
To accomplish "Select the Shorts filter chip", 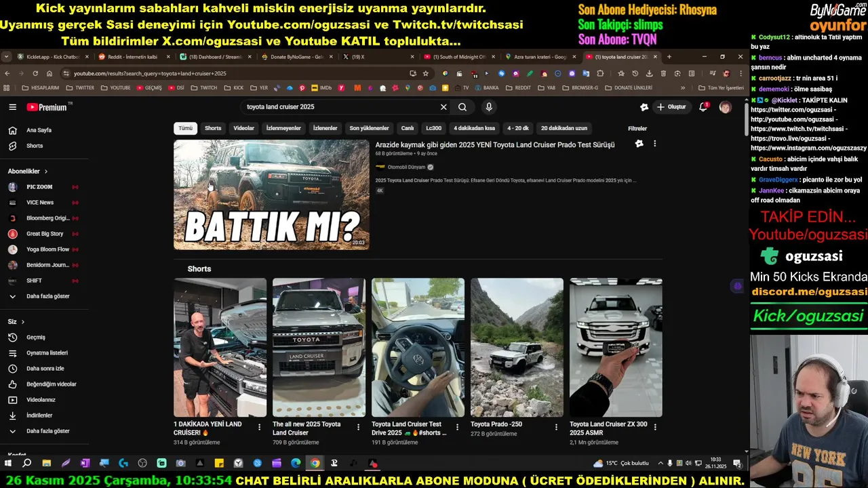I will (213, 128).
